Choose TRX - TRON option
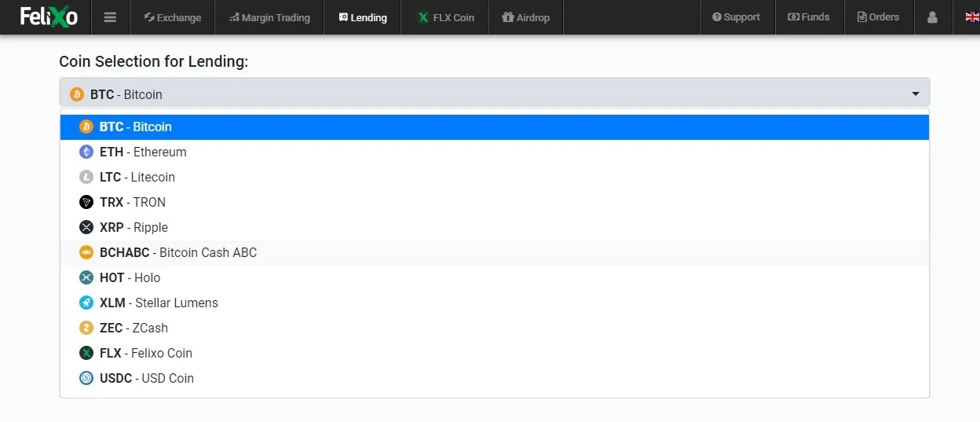Screen dimensions: 980x422 [x=495, y=202]
